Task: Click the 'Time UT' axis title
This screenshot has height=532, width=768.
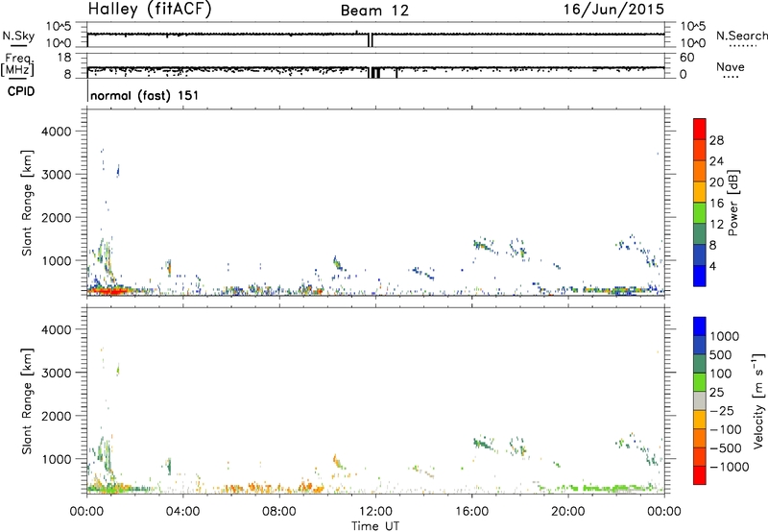Action: point(375,526)
